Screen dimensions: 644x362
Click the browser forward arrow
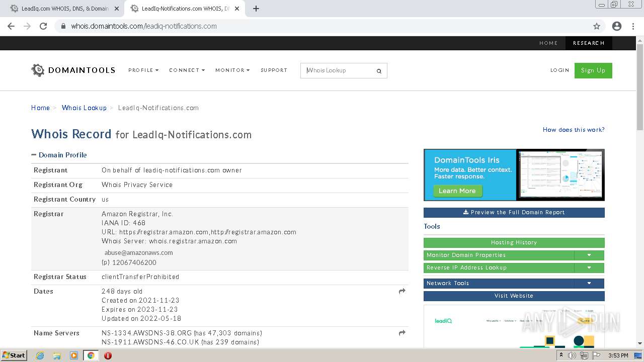click(27, 26)
